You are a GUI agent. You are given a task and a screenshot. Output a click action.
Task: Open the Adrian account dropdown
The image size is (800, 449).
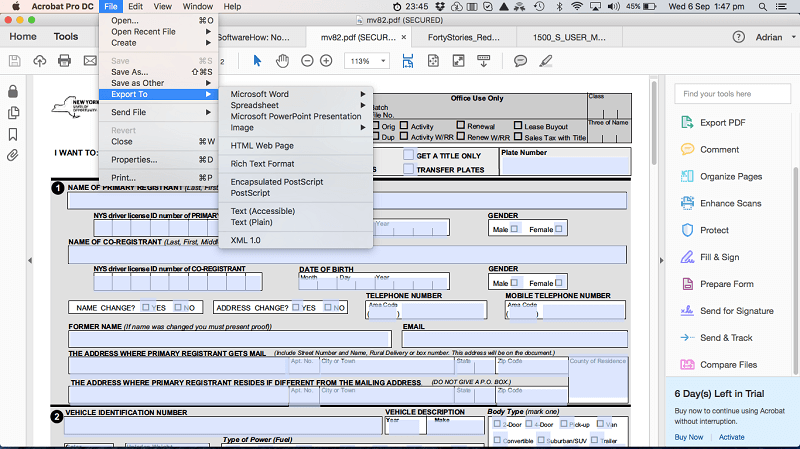click(x=776, y=37)
